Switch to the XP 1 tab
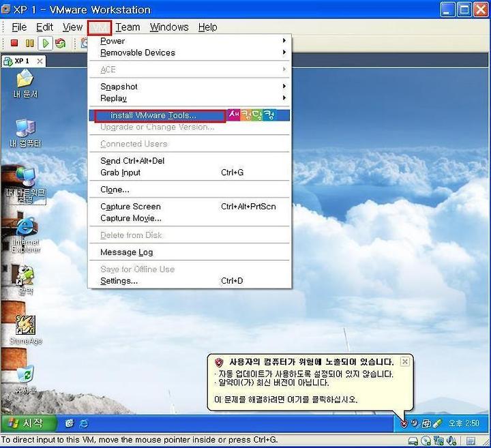 pos(23,61)
